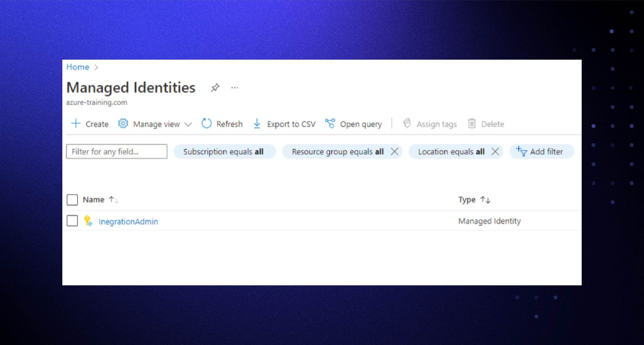Click the Delete trash icon
The width and height of the screenshot is (644, 345).
(472, 124)
